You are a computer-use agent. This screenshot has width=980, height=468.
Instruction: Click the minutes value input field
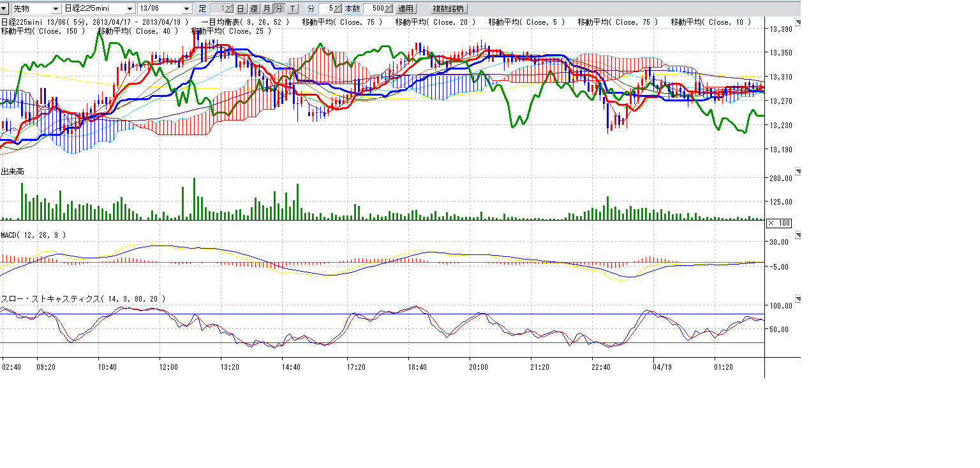325,9
